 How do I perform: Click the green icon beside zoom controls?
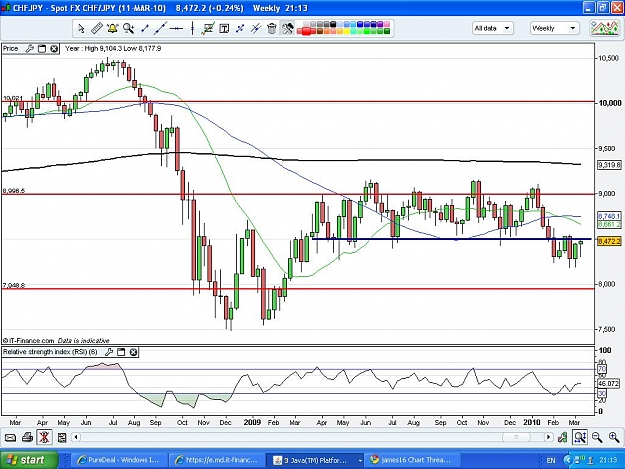point(562,438)
